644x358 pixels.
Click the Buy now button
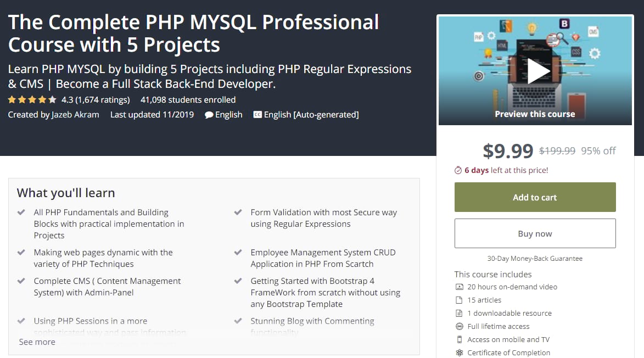[534, 233]
